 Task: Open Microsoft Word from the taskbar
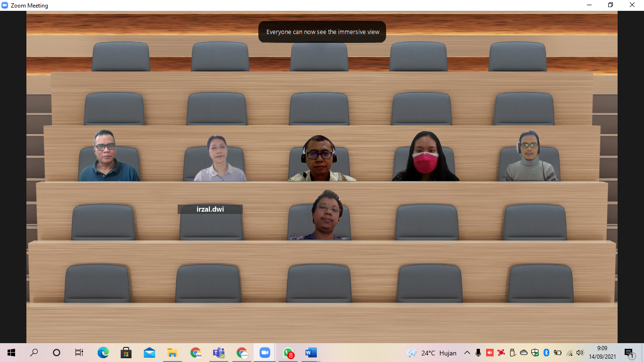[x=311, y=353]
